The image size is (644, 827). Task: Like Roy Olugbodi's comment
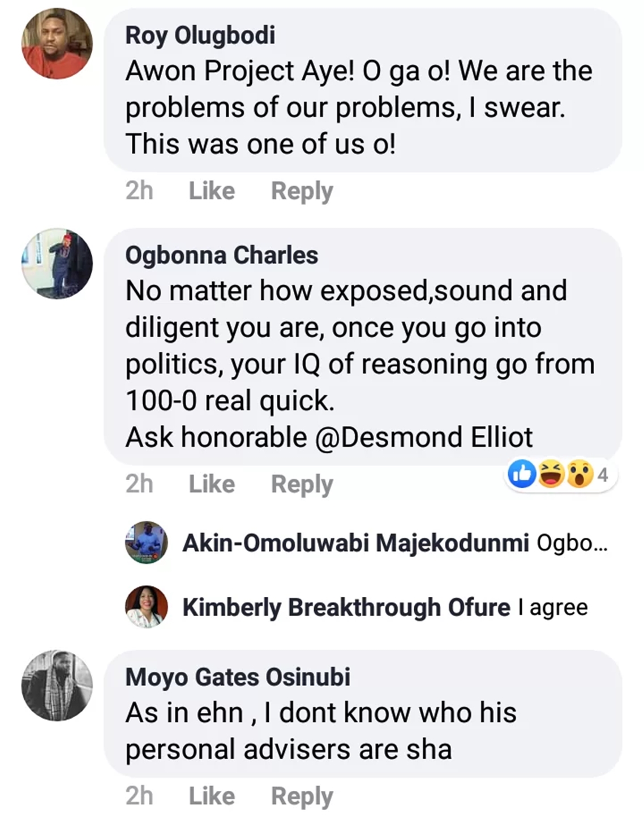(x=212, y=191)
